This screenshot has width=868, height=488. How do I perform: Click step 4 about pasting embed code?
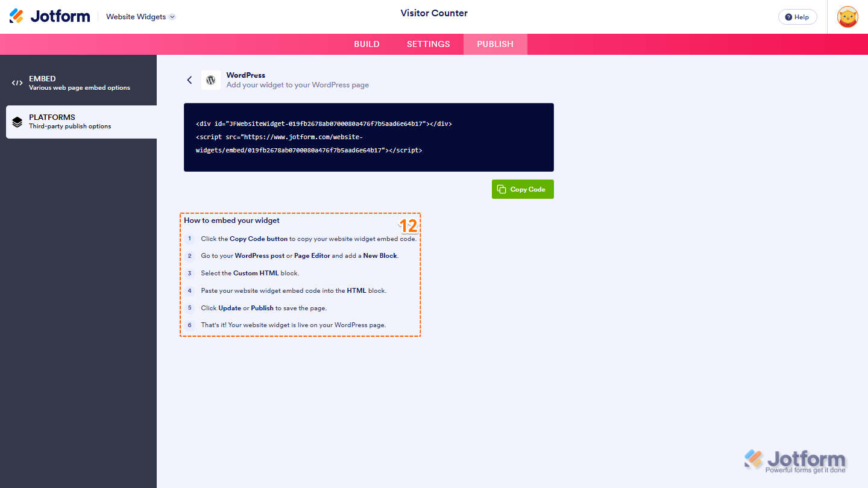click(285, 290)
